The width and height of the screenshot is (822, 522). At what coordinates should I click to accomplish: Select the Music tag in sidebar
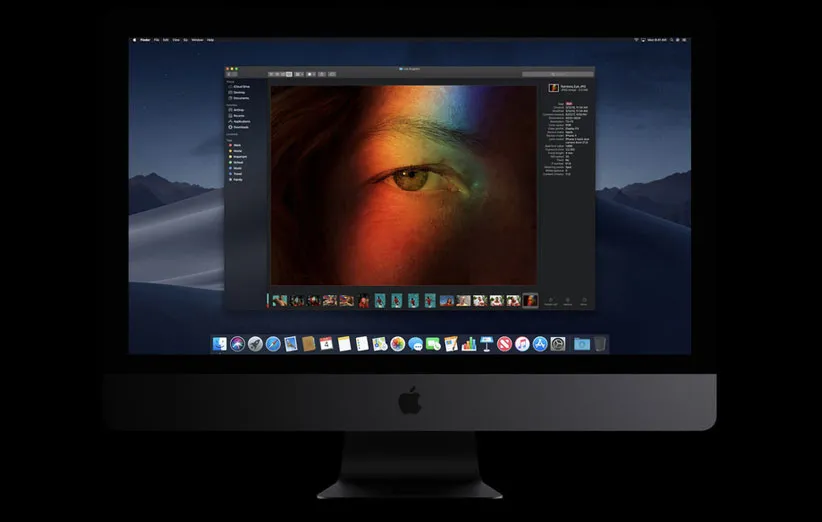[x=235, y=168]
